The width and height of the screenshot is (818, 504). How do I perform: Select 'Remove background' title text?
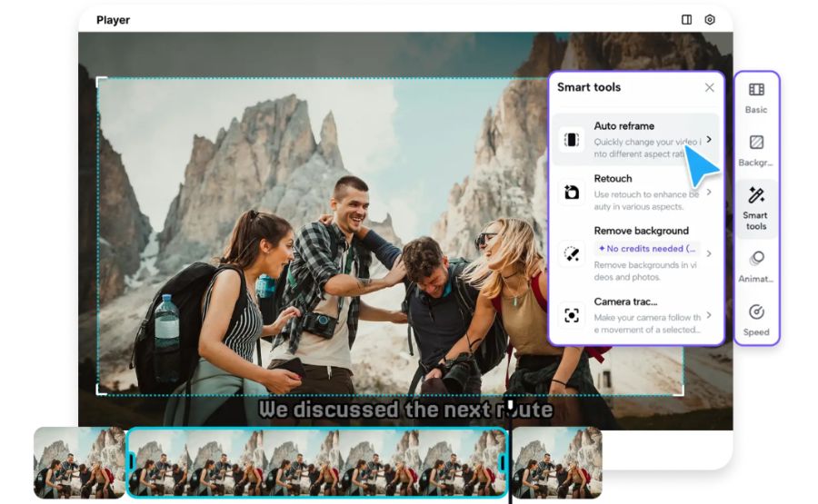tap(641, 231)
